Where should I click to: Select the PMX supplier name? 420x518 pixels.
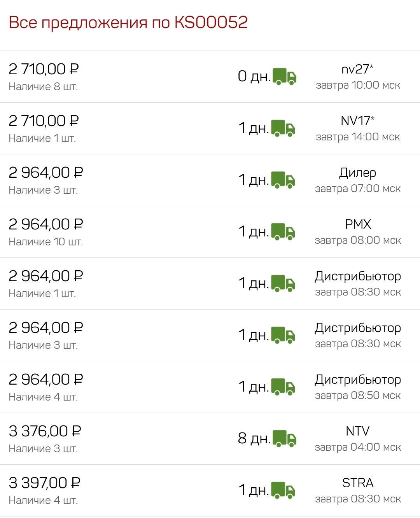point(358,224)
